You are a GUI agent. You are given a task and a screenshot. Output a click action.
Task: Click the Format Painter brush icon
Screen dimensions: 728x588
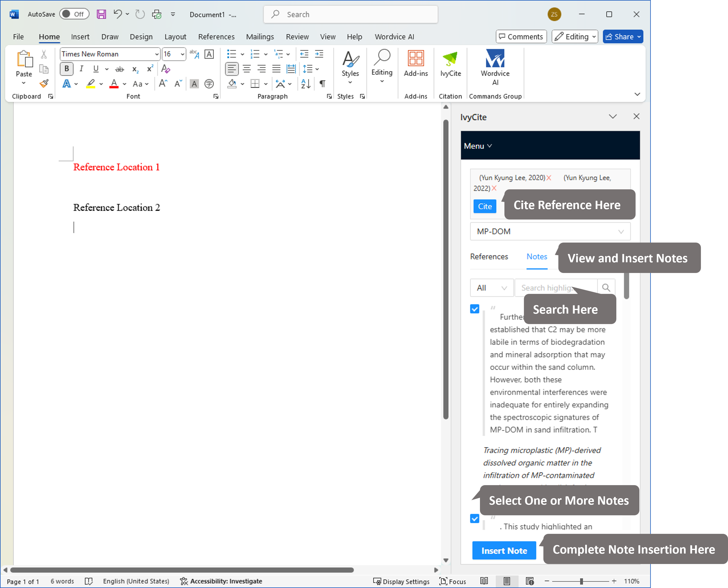[x=44, y=83]
